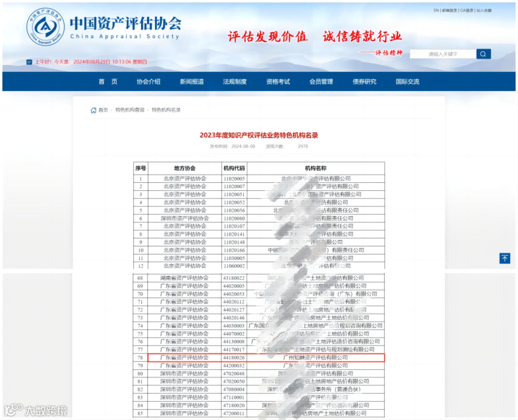Go to 首页 via the breadcrumb
Image resolution: width=518 pixels, height=420 pixels.
click(103, 110)
